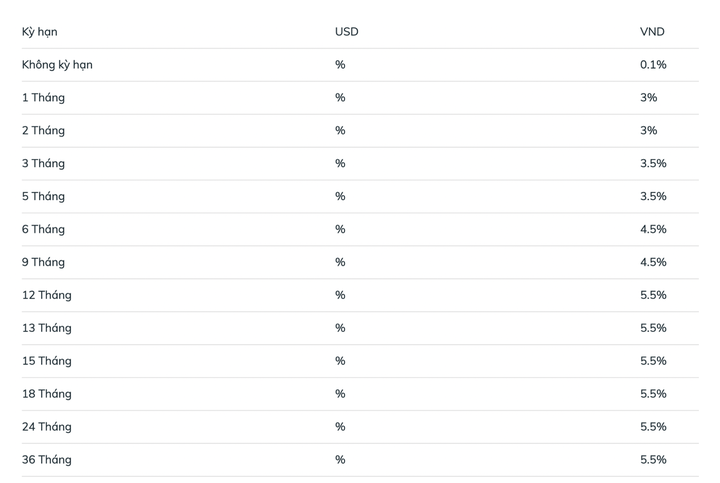The image size is (720, 483).
Task: Select the 'Không kỳ hạn' row label
Action: tap(57, 65)
